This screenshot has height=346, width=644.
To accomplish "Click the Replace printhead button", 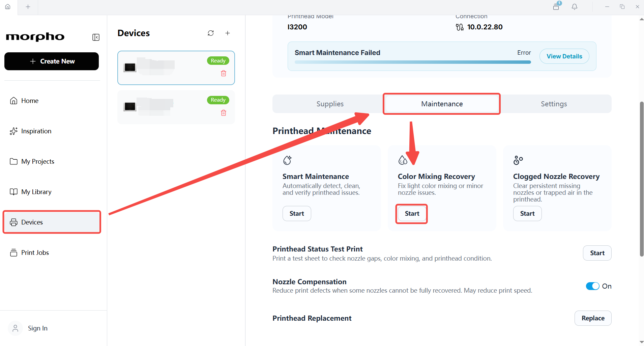I will point(593,318).
